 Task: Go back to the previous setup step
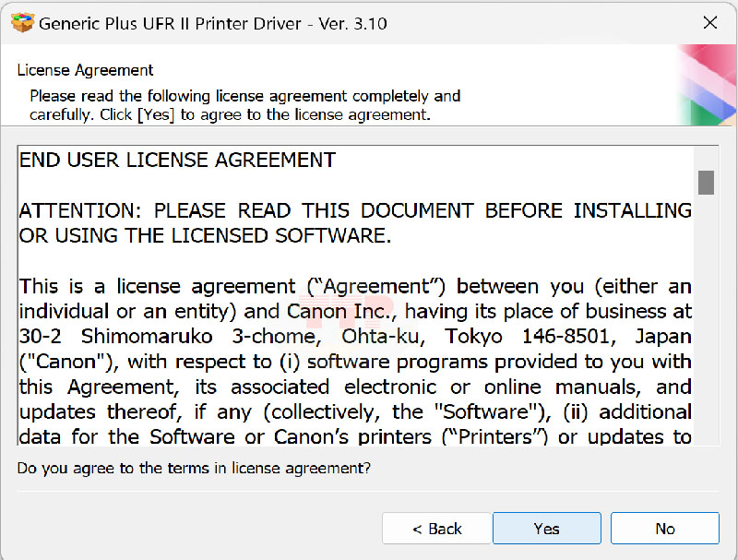(x=437, y=528)
